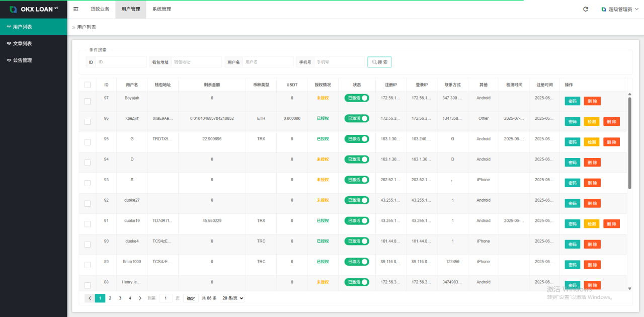Click avatar icon next to 超级管理员
This screenshot has width=644, height=317.
604,9
